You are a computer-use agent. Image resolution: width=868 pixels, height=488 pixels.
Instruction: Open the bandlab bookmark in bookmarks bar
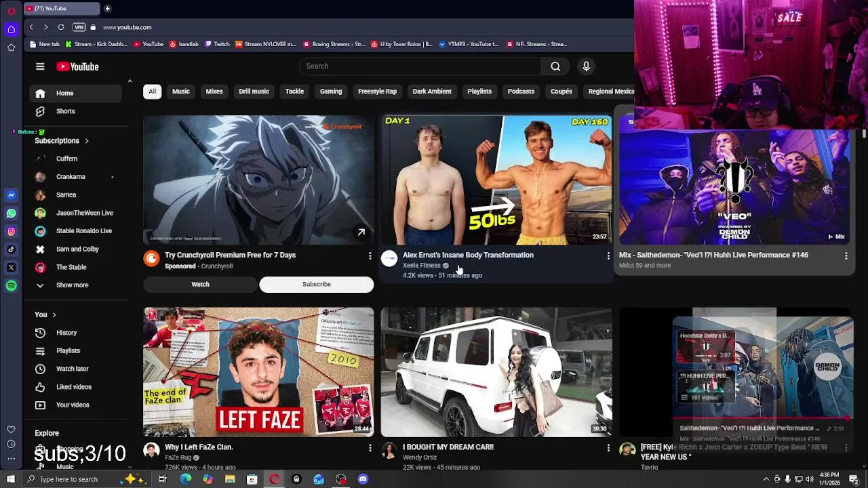pyautogui.click(x=184, y=44)
